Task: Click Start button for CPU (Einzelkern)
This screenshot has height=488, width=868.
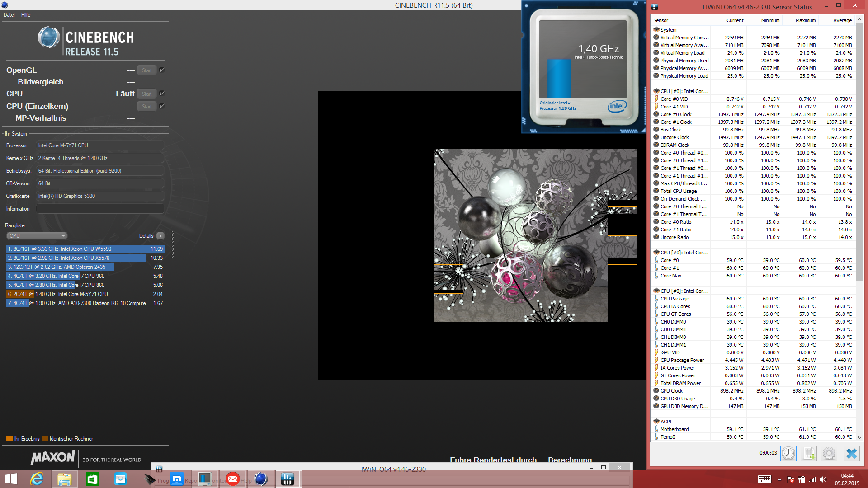Action: click(146, 107)
